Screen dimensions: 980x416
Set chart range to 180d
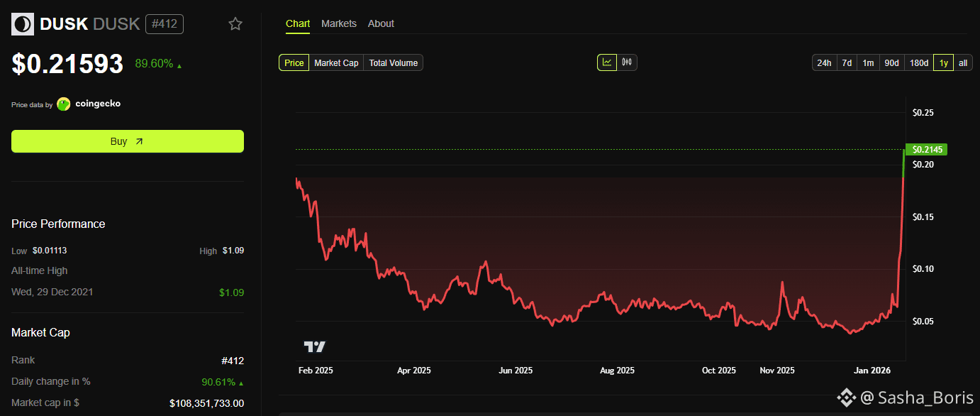pos(919,63)
